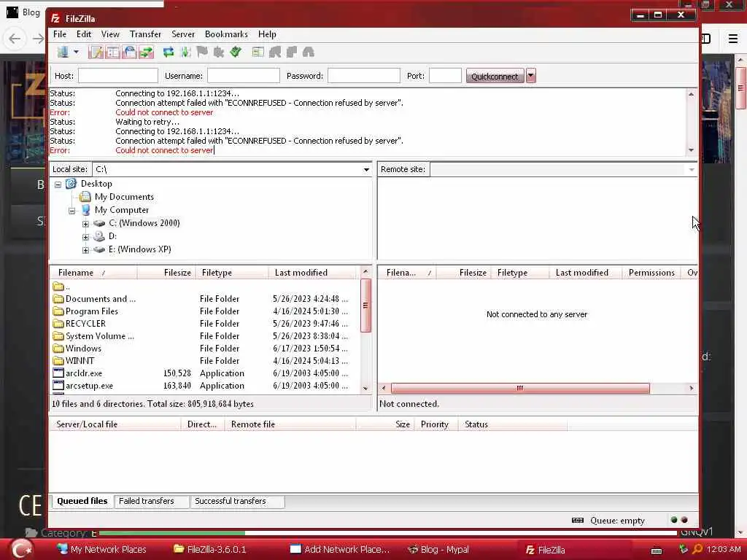Toggle the transfer queue display

point(146,52)
